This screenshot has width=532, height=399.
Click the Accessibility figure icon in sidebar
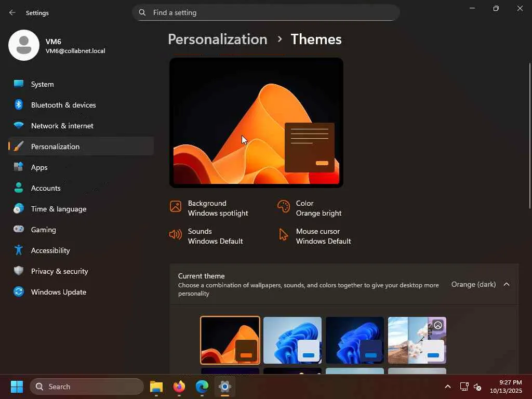19,250
